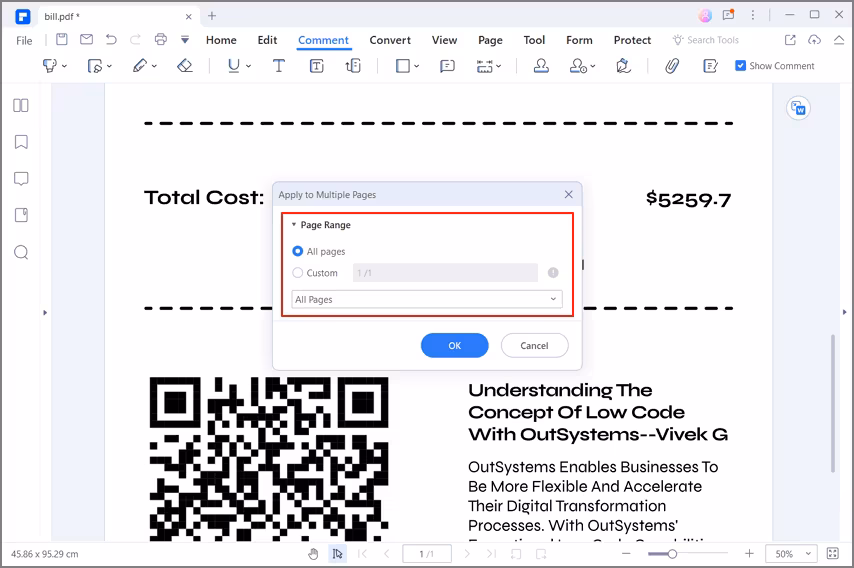Add a sticky Note comment

(x=447, y=66)
